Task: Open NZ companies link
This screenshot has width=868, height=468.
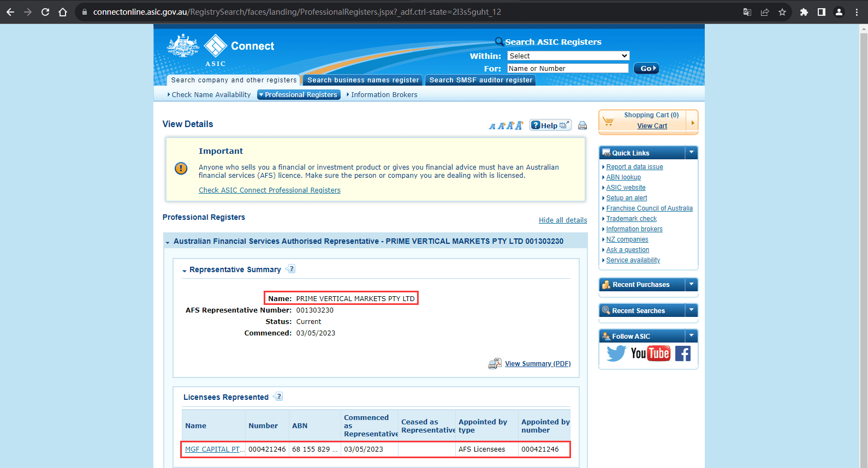Action: click(627, 239)
